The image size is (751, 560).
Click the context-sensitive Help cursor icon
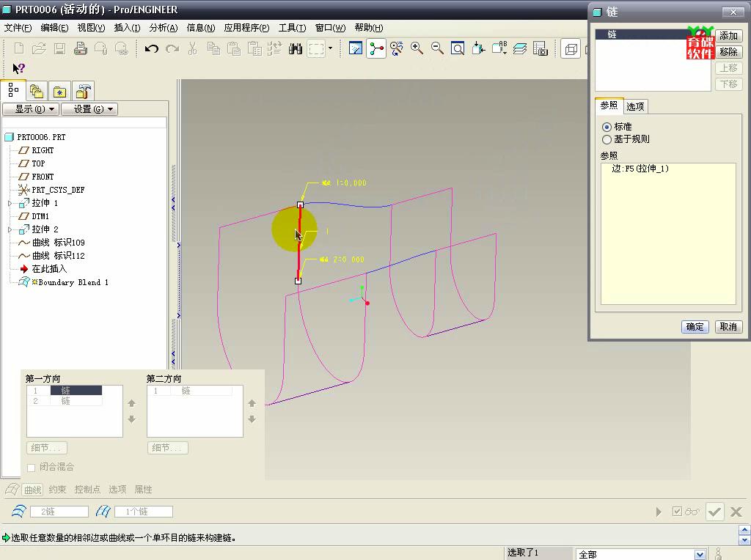18,69
